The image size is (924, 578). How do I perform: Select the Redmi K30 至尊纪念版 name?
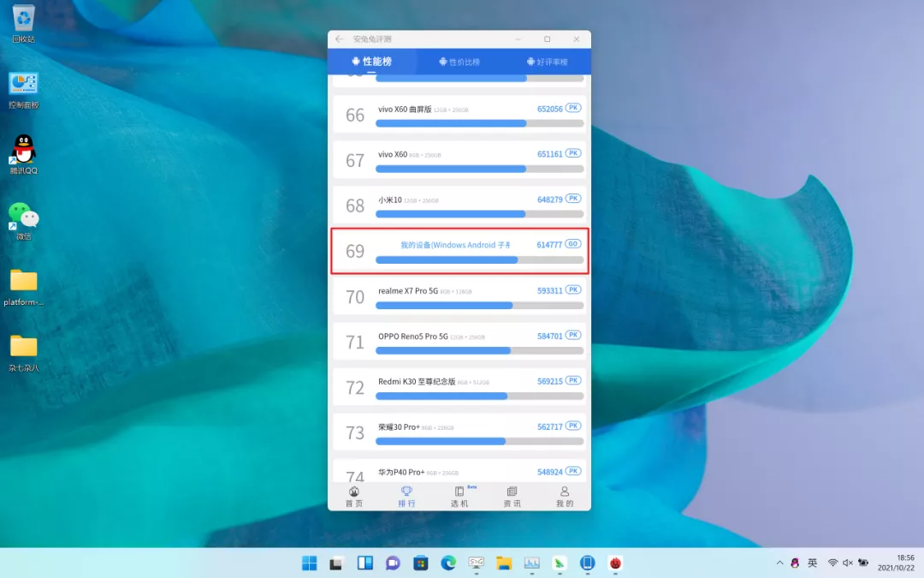click(x=417, y=382)
